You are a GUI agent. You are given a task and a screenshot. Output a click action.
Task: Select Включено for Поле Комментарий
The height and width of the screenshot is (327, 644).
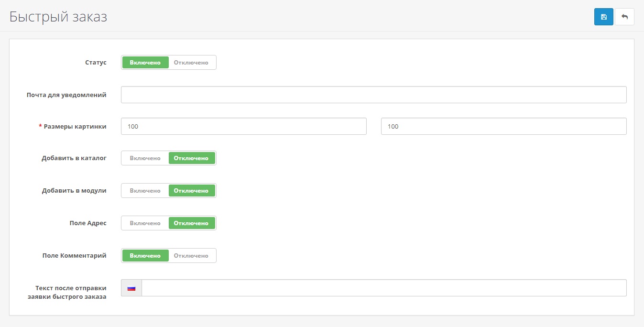(x=145, y=256)
